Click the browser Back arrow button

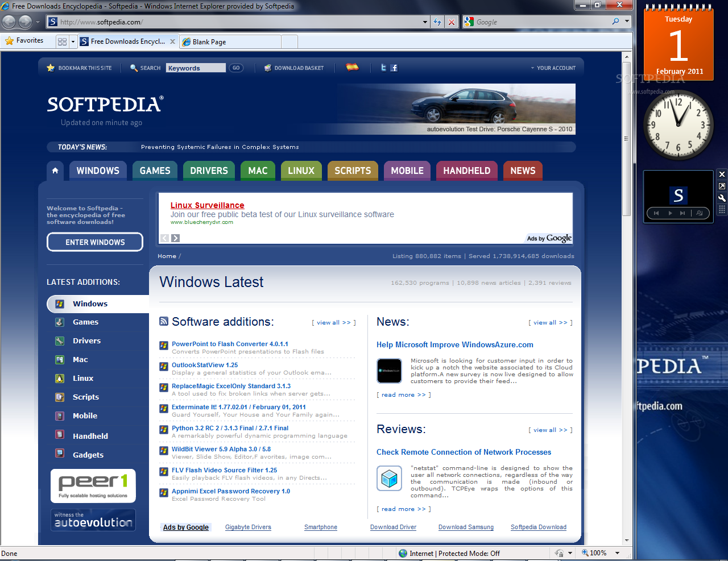[x=9, y=22]
